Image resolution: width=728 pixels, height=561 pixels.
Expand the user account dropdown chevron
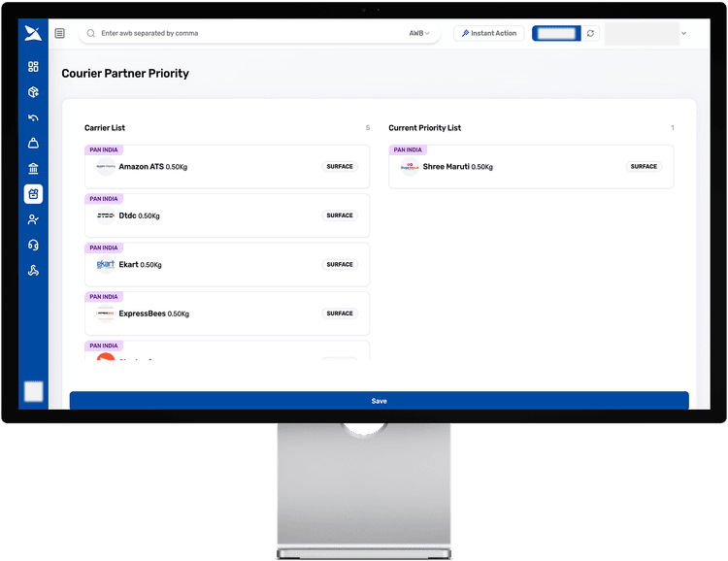[x=683, y=33]
